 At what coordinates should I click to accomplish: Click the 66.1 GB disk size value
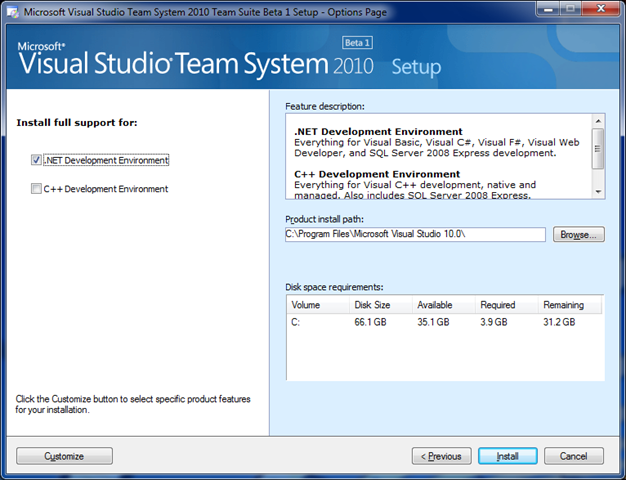(370, 322)
